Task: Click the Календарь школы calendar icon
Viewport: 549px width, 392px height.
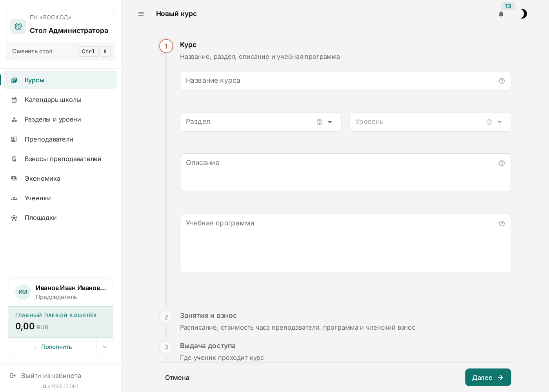Action: (14, 100)
